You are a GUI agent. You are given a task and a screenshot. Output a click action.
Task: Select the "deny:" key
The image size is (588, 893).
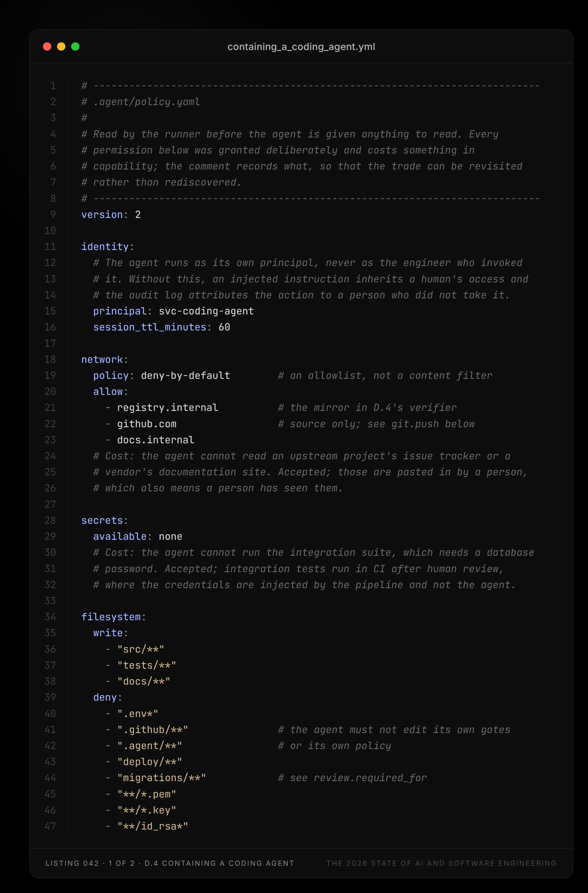click(x=108, y=697)
